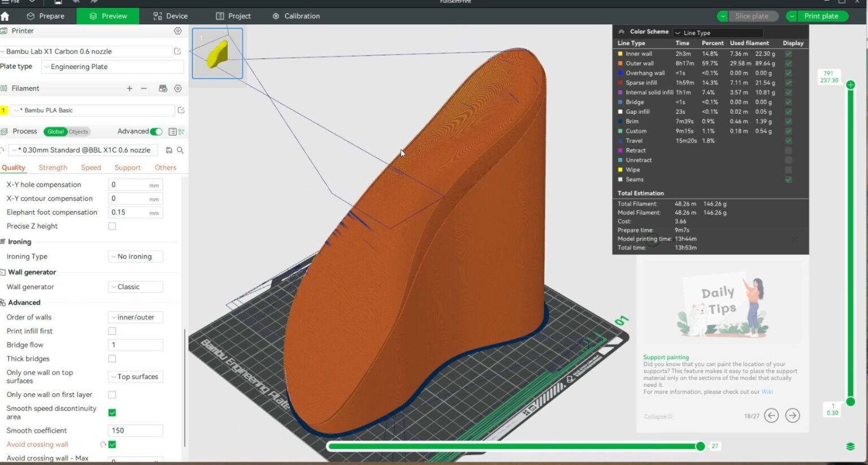Open the Wiki link in Daily Tips
This screenshot has height=465, width=868.
click(767, 392)
